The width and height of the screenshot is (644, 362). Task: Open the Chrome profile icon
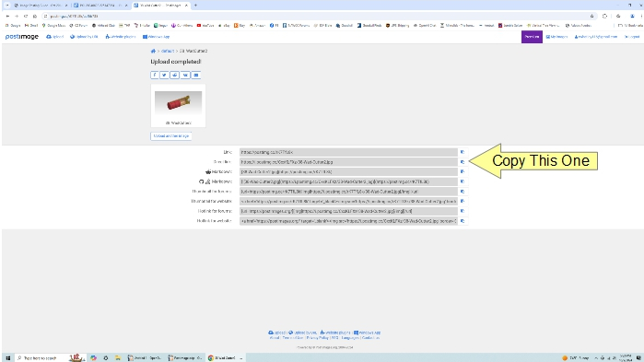[x=632, y=16]
